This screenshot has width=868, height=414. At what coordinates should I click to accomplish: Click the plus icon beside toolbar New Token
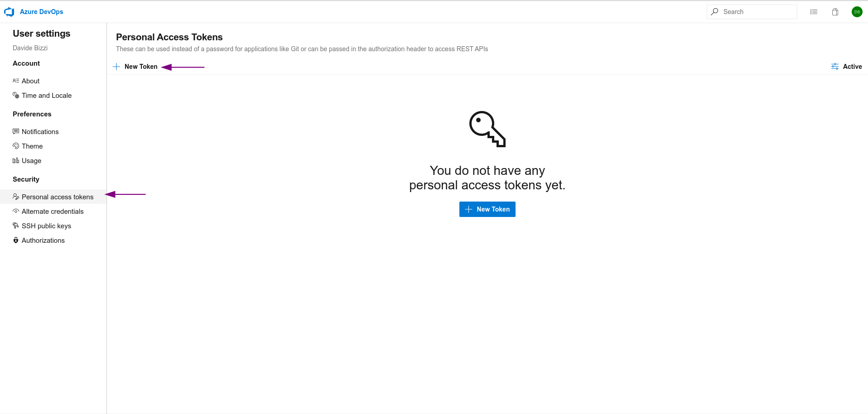pos(116,67)
